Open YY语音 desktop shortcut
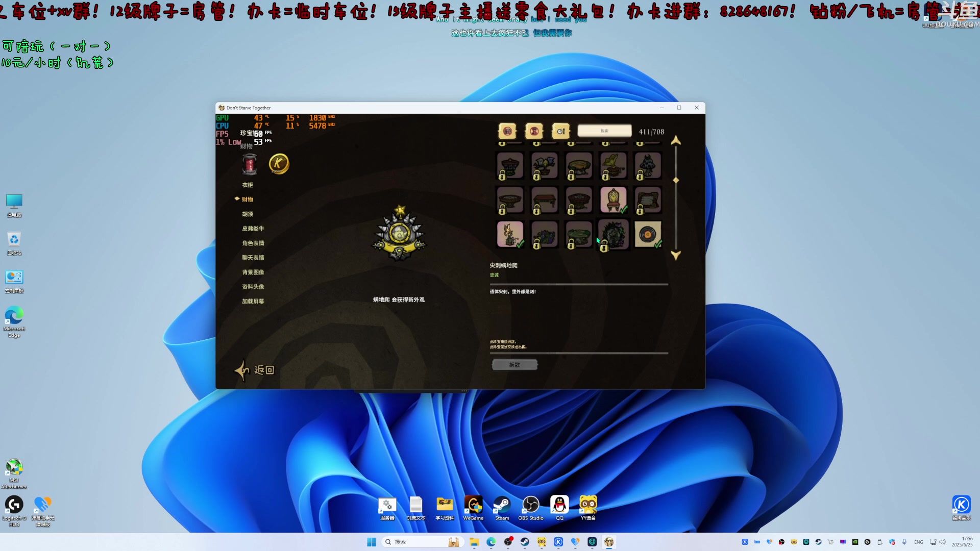 588,508
